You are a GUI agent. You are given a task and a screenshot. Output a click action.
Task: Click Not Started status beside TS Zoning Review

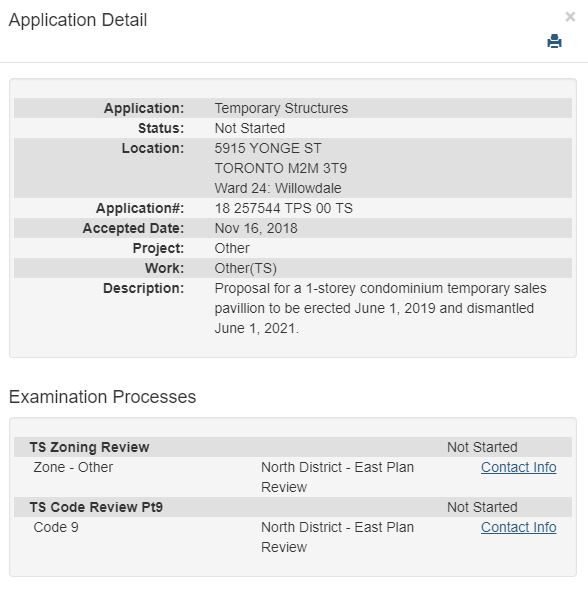(482, 447)
